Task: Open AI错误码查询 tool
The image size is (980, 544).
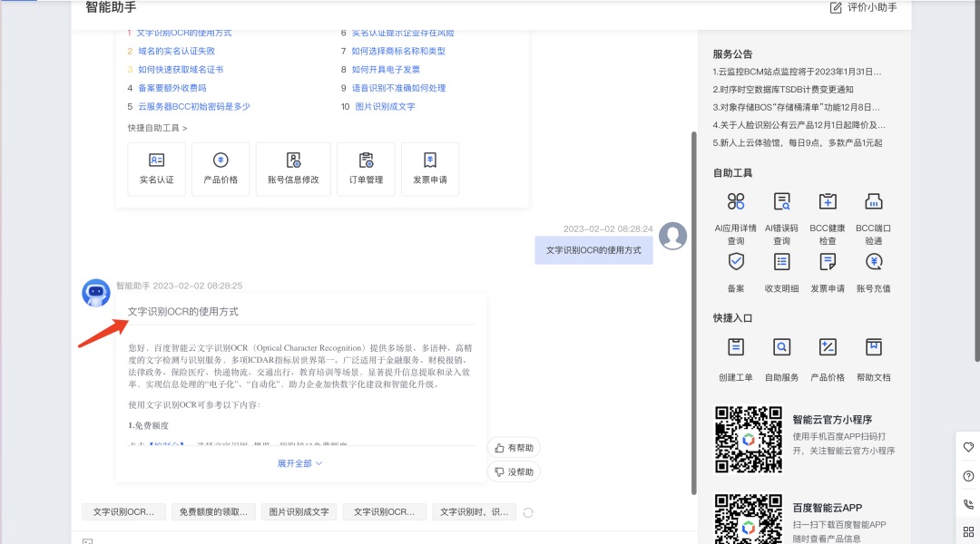Action: [781, 218]
